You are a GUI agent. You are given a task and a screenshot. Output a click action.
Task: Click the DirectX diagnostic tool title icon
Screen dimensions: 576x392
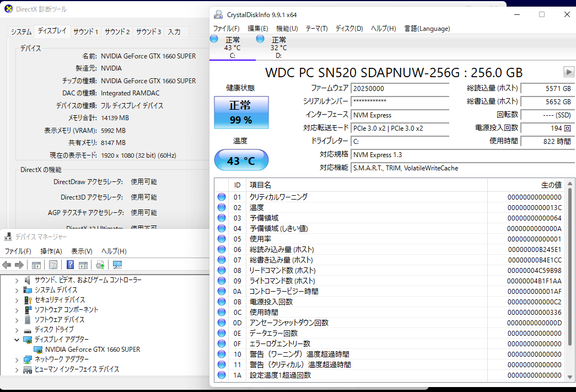(x=8, y=9)
